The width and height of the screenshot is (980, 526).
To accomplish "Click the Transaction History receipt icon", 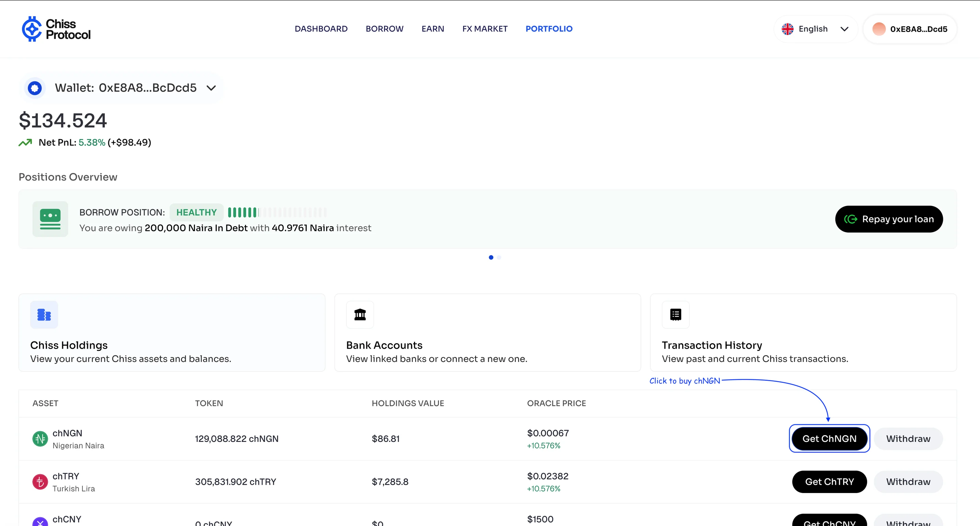I will [676, 315].
